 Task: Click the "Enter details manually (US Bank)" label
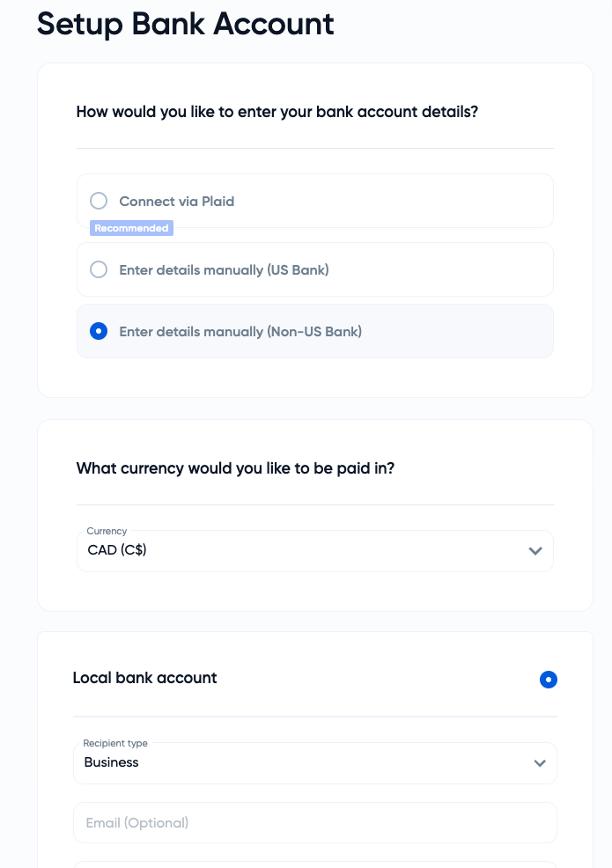(x=224, y=269)
